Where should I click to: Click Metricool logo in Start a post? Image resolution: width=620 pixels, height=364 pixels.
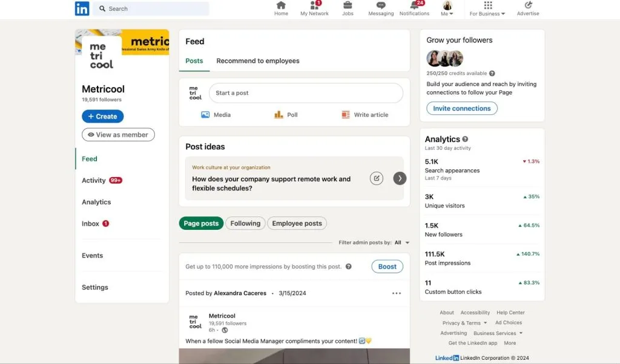click(196, 93)
